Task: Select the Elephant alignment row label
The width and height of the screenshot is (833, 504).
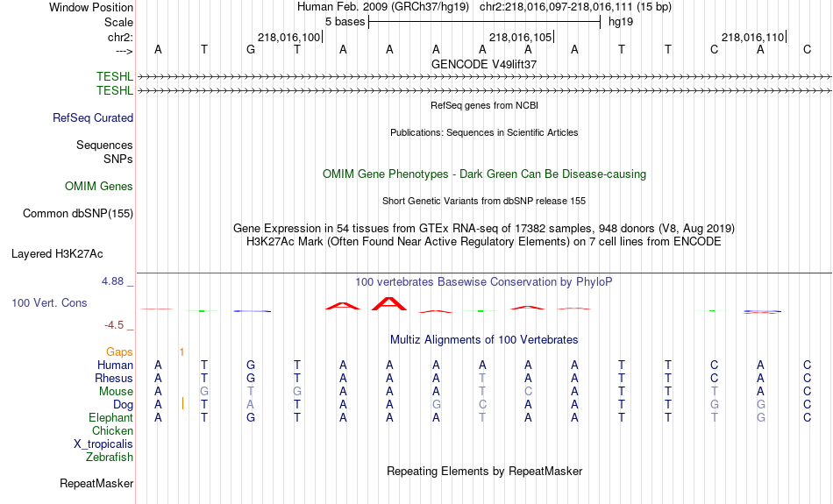Action: (x=110, y=417)
